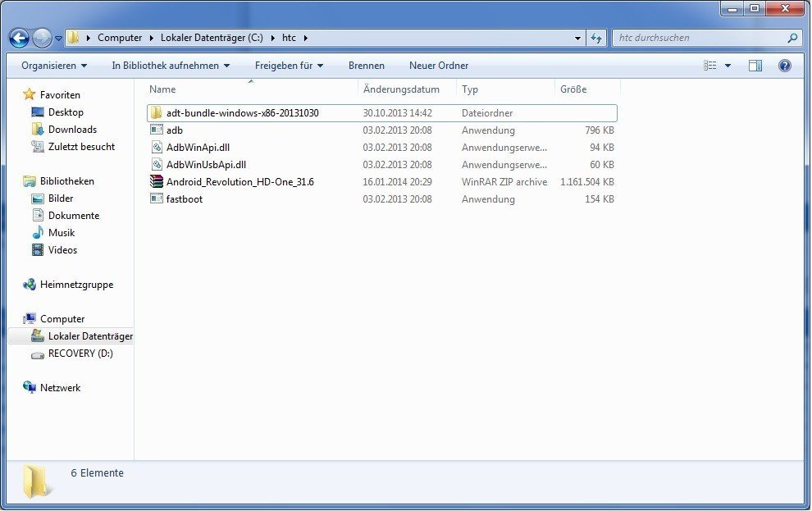The width and height of the screenshot is (812, 511).
Task: Select file name 'AdbWinApi.dll'
Action: coord(198,148)
